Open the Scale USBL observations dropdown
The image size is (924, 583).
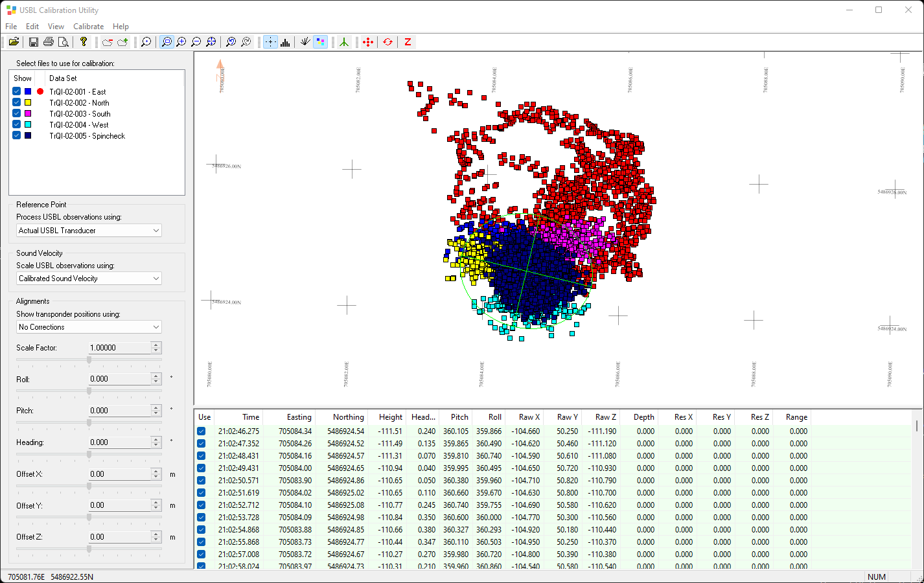pyautogui.click(x=156, y=278)
